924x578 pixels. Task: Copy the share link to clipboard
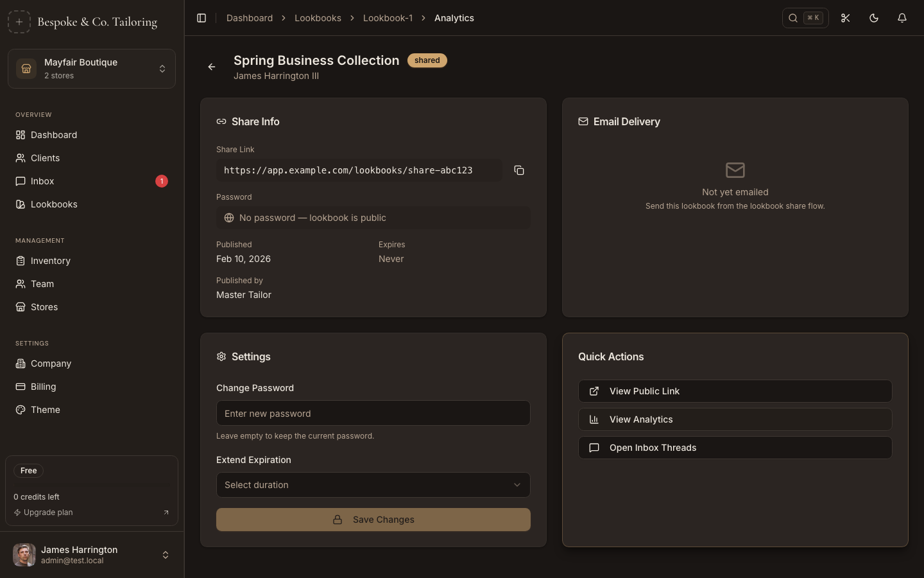tap(519, 170)
